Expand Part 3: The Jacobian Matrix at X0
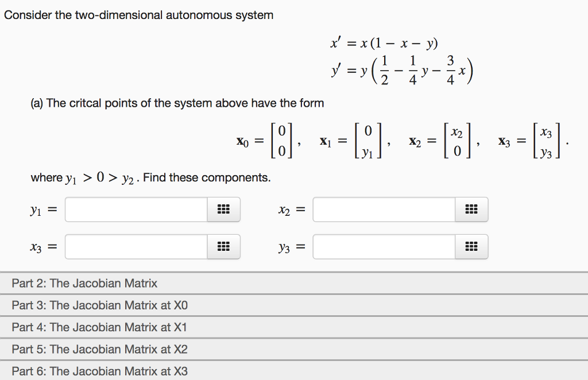The height and width of the screenshot is (380, 588). tap(294, 305)
